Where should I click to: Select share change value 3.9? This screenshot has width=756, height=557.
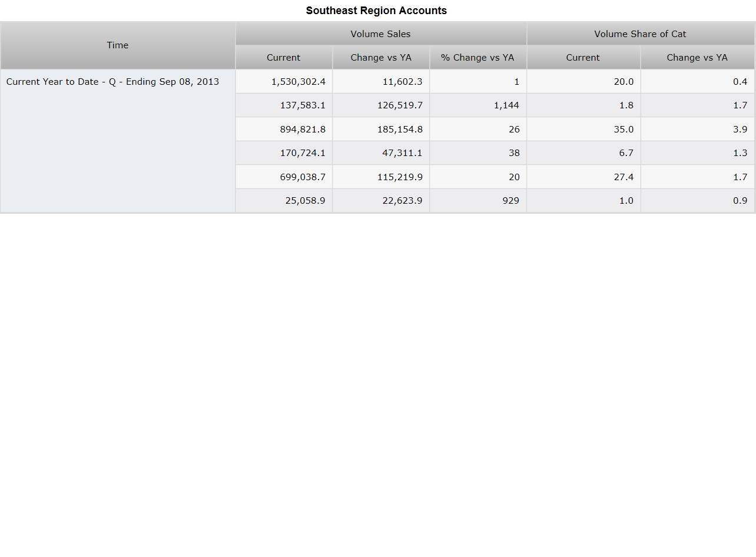click(x=698, y=129)
